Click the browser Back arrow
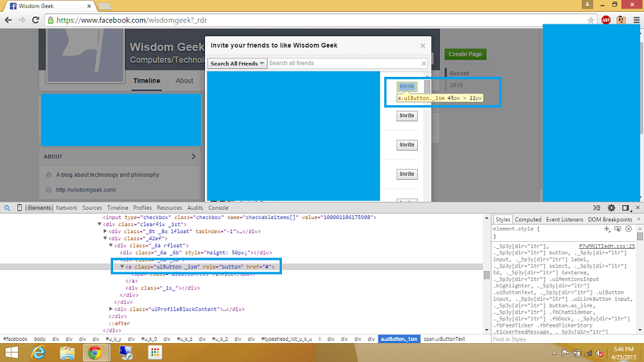The width and height of the screenshot is (644, 362). [x=8, y=20]
